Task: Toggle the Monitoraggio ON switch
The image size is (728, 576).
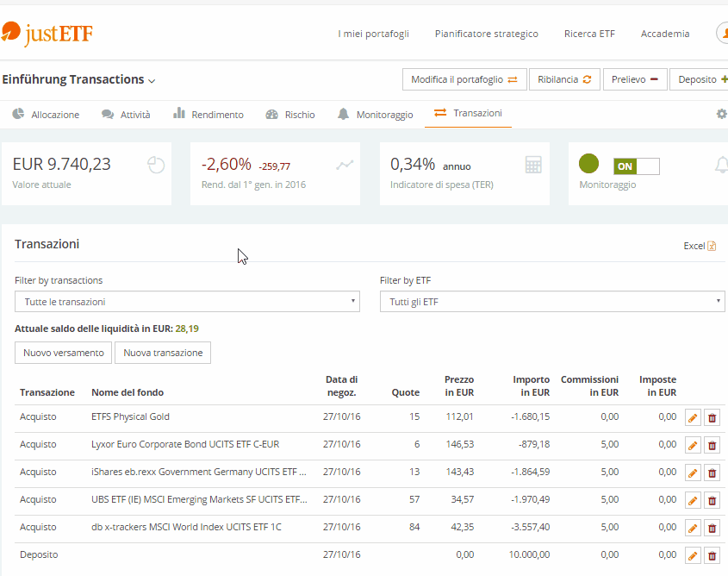Action: pyautogui.click(x=636, y=166)
